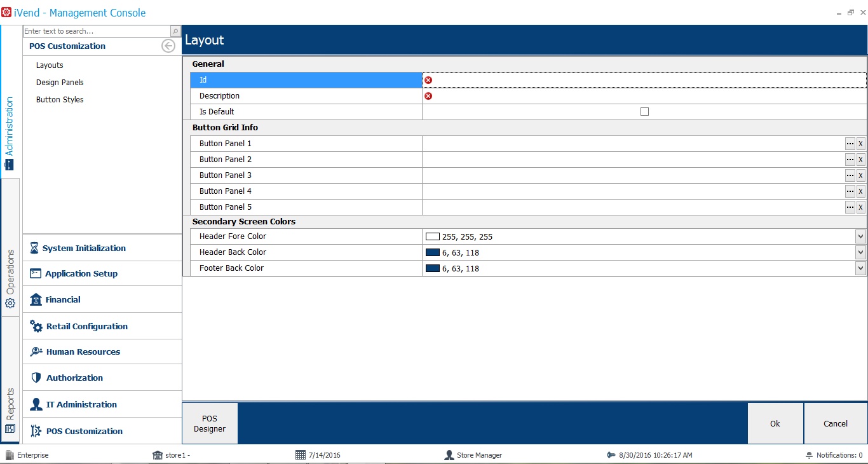The width and height of the screenshot is (868, 464).
Task: Select the 'Header Fore Color' row label
Action: [x=306, y=236]
